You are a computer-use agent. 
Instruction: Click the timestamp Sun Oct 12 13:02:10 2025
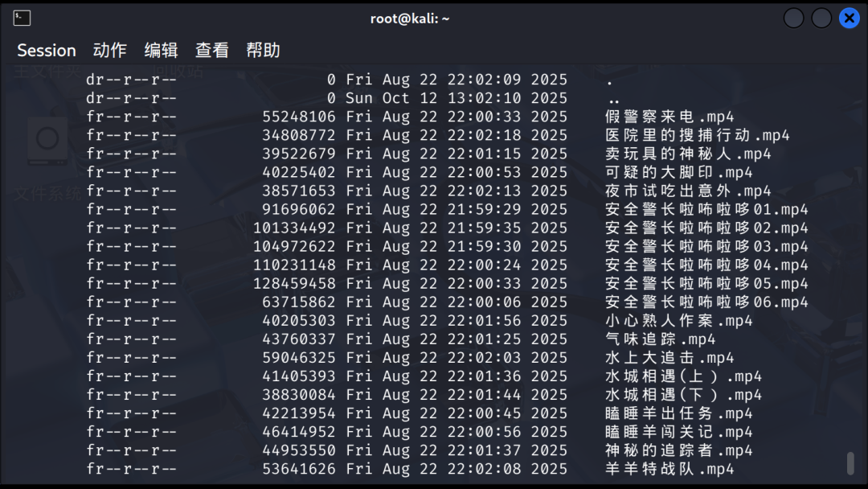[x=457, y=99]
